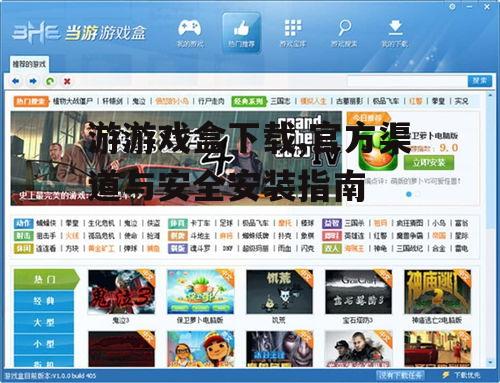Click the second white carousel dot
This screenshot has width=500, height=383.
click(x=417, y=194)
